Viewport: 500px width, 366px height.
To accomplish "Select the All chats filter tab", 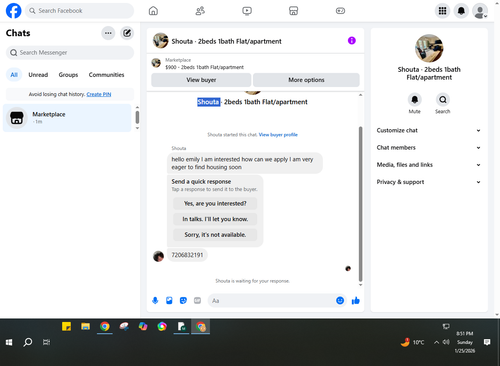I will [x=14, y=75].
